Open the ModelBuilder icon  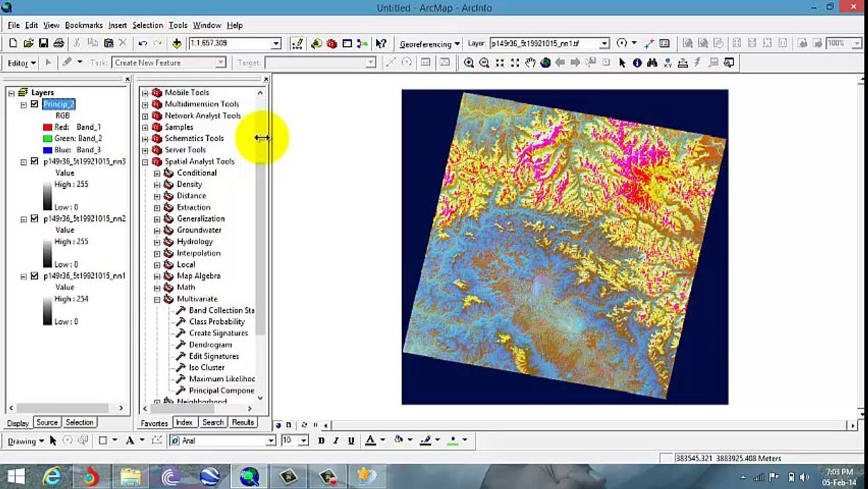[x=363, y=43]
